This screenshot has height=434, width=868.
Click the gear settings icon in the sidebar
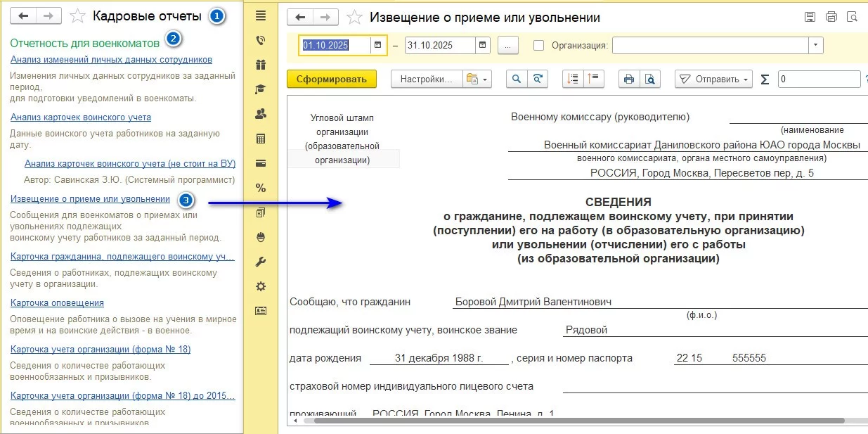coord(260,286)
